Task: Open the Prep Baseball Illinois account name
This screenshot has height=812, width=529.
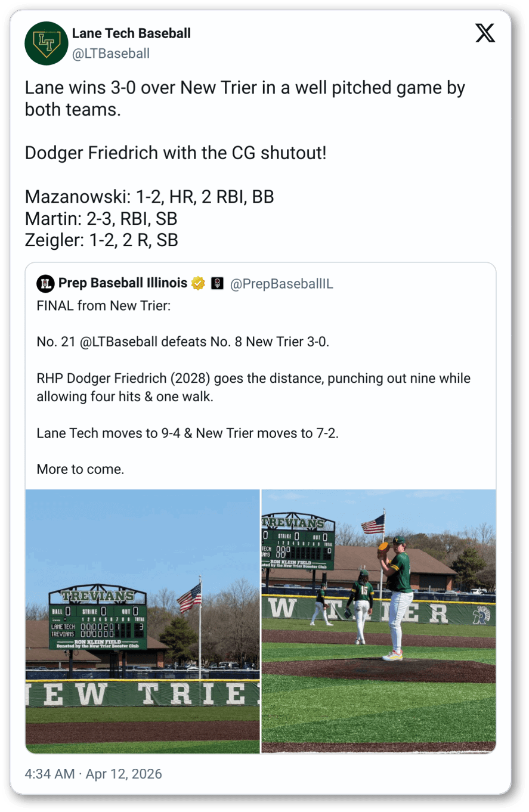Action: 123,283
